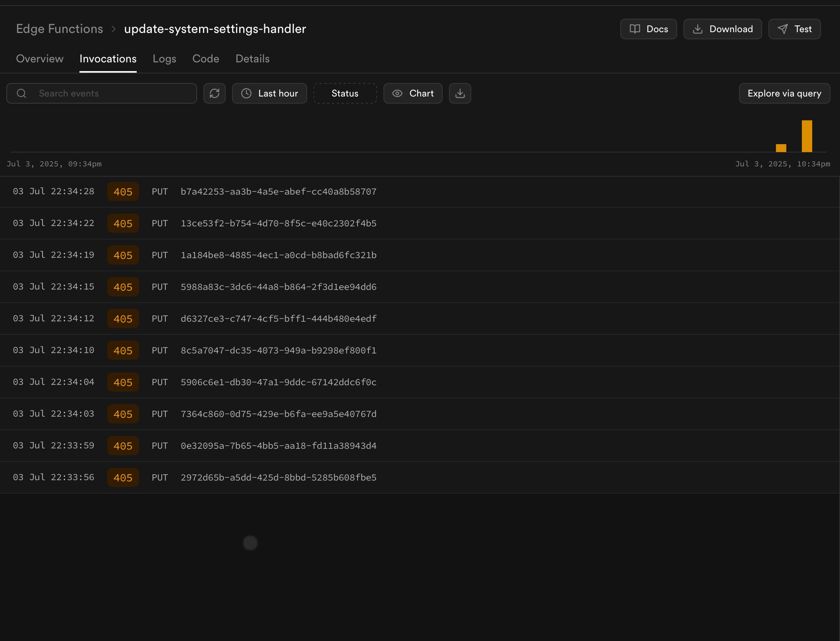Switch to the Logs tab
The width and height of the screenshot is (840, 641).
[164, 59]
